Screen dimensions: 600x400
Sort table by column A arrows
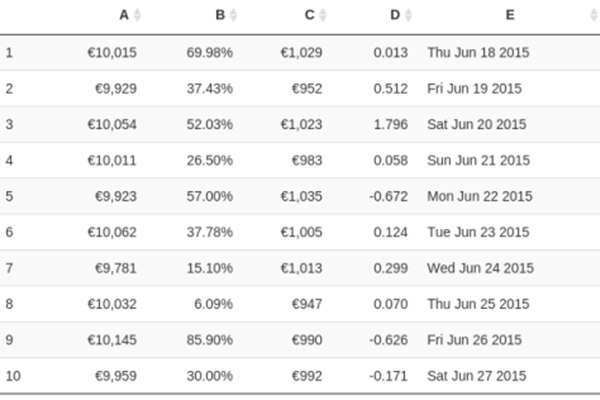coord(137,15)
